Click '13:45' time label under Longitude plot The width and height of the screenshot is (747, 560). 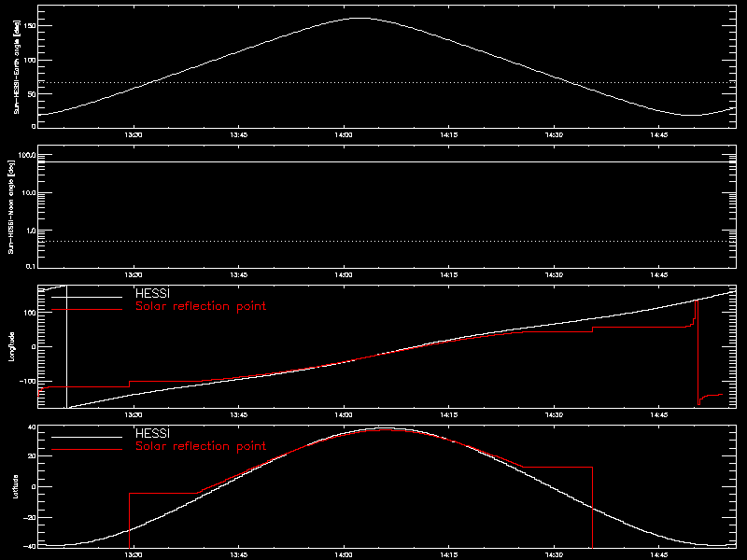pyautogui.click(x=239, y=415)
